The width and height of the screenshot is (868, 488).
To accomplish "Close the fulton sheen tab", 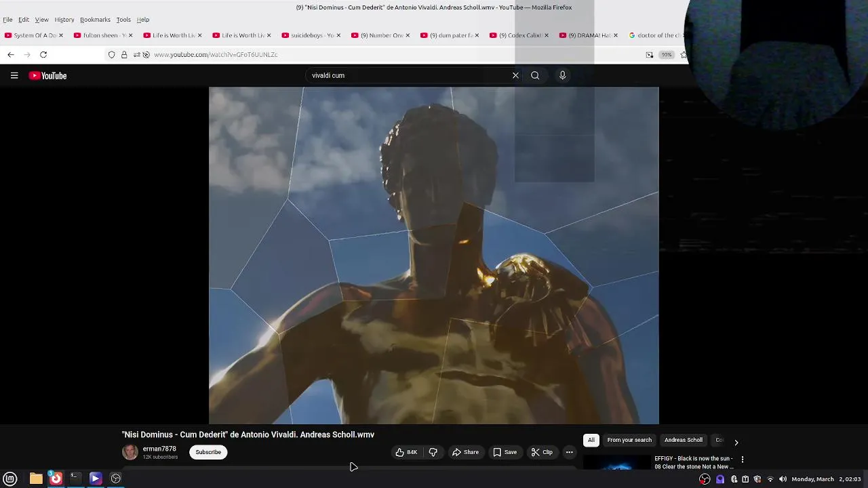I will pyautogui.click(x=130, y=35).
